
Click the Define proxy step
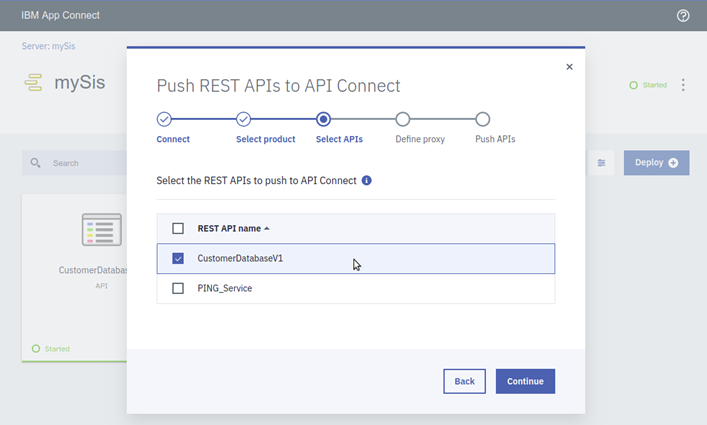[x=403, y=119]
